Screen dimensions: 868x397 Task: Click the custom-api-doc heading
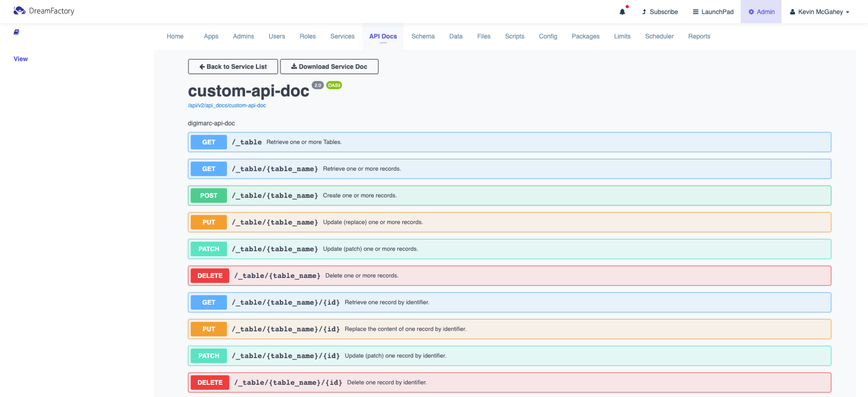(249, 91)
